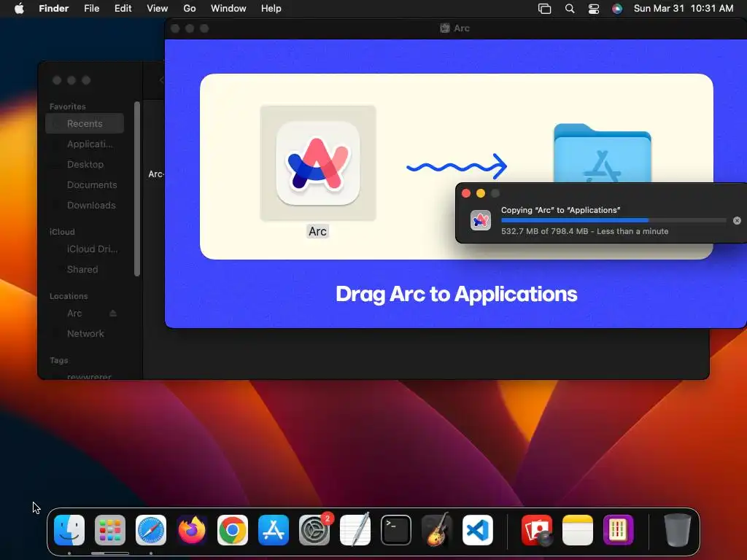Close the Arc installer window
747x560 pixels.
click(175, 28)
